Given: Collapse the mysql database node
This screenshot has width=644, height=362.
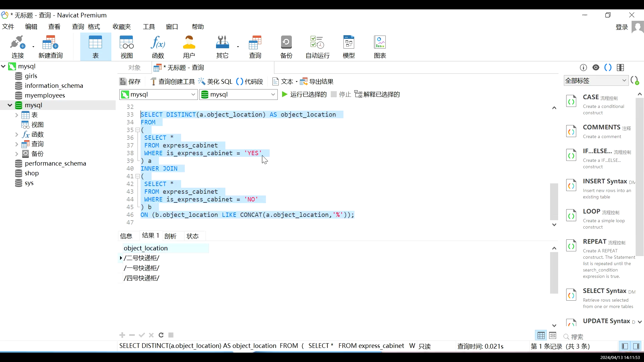Looking at the screenshot, I should pyautogui.click(x=10, y=105).
